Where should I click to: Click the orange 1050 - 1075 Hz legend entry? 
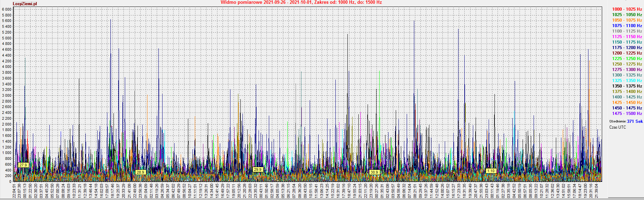click(x=627, y=20)
